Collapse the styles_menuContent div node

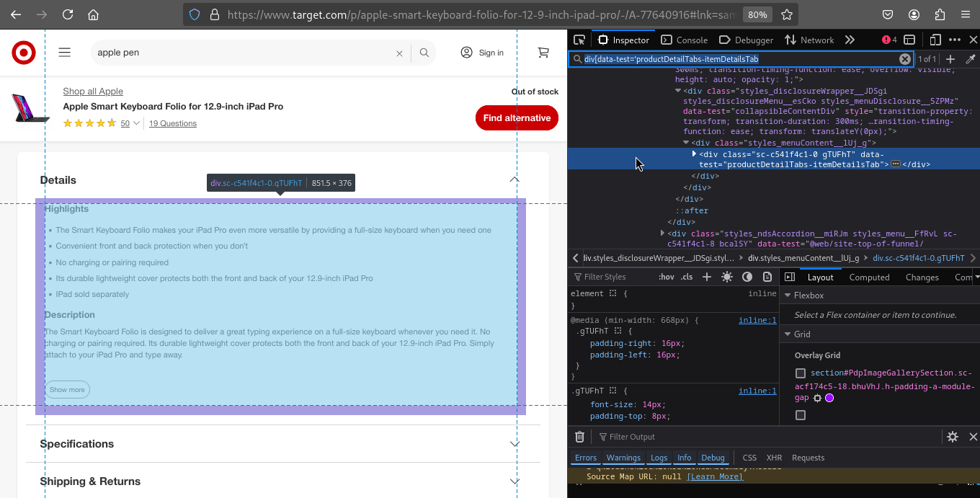pos(686,143)
